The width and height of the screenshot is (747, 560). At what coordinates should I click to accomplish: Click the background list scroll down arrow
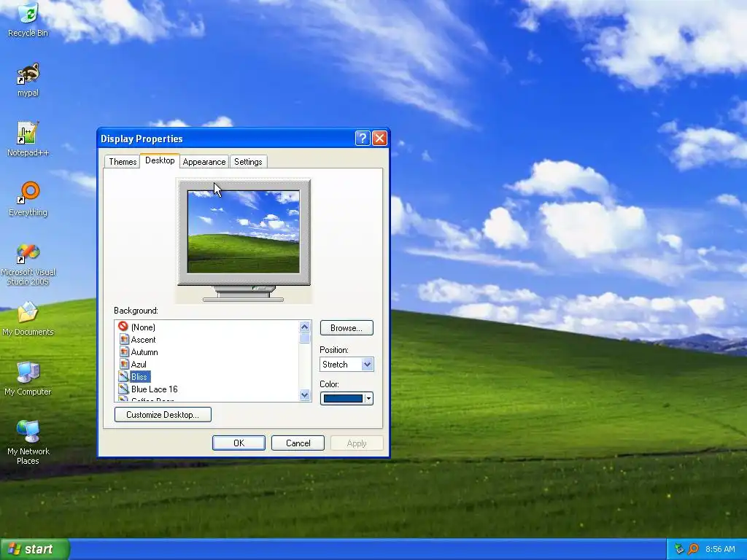305,394
